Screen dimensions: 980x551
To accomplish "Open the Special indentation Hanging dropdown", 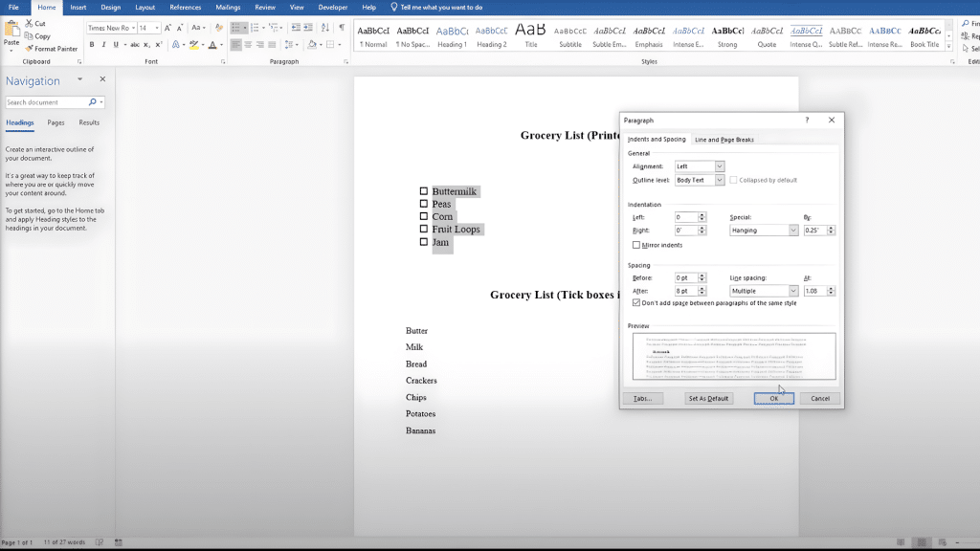I will [793, 231].
